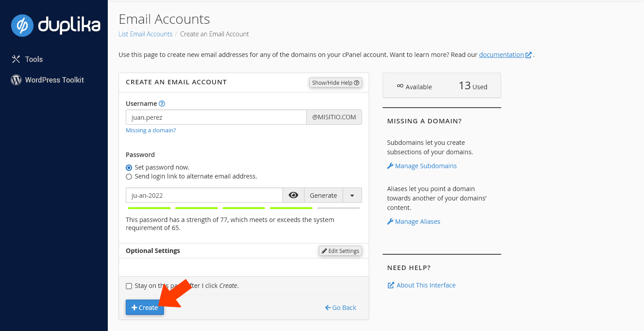The width and height of the screenshot is (644, 331).
Task: Select the 'Set password now' radio option
Action: [129, 167]
